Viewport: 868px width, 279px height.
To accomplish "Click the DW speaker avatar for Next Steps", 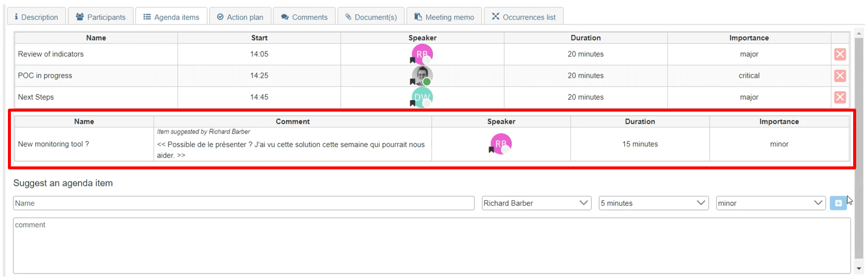I will pyautogui.click(x=422, y=97).
